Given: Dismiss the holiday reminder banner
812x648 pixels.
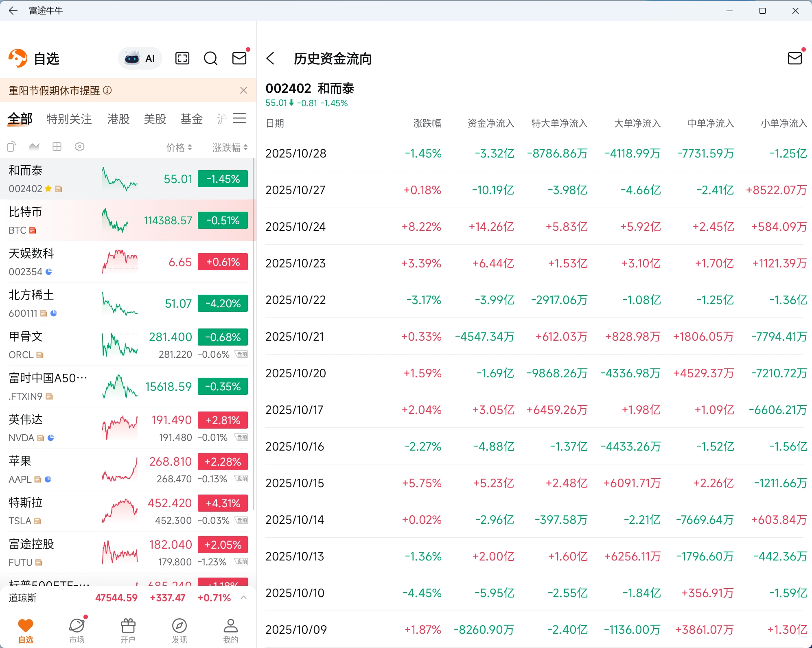Looking at the screenshot, I should point(243,90).
